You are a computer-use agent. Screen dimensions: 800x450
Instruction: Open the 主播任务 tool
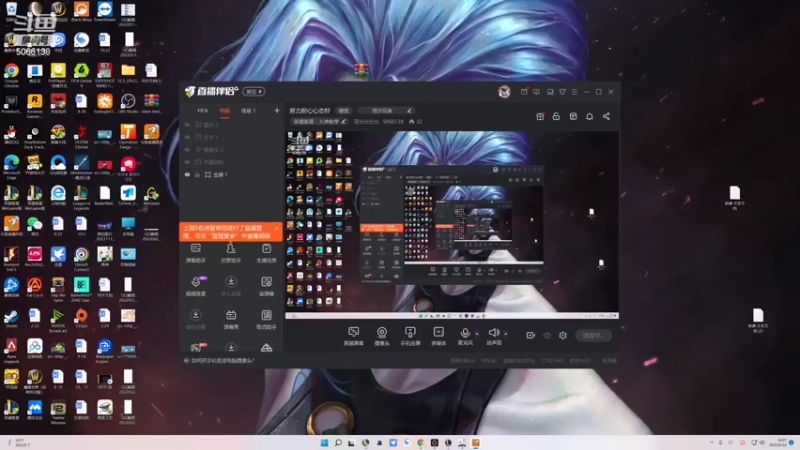click(x=266, y=253)
